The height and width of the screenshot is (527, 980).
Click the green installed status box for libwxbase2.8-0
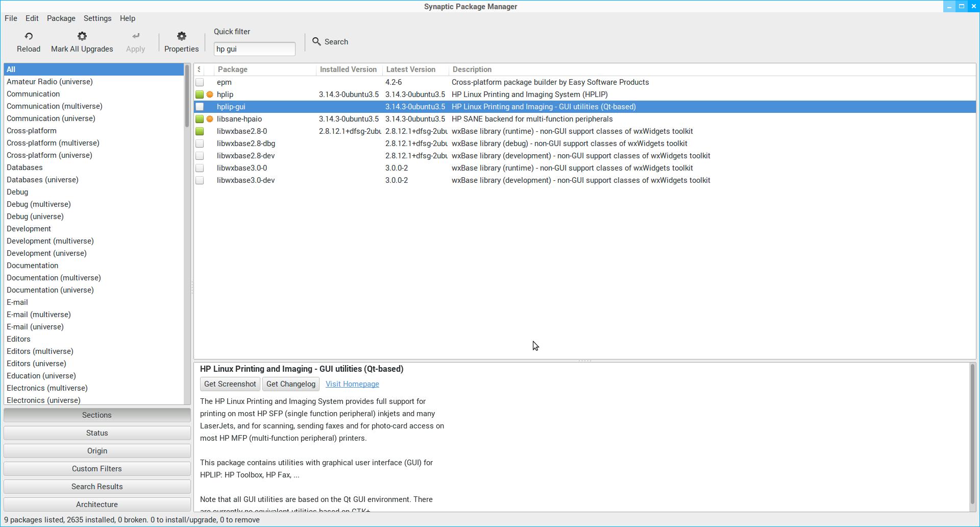[200, 131]
